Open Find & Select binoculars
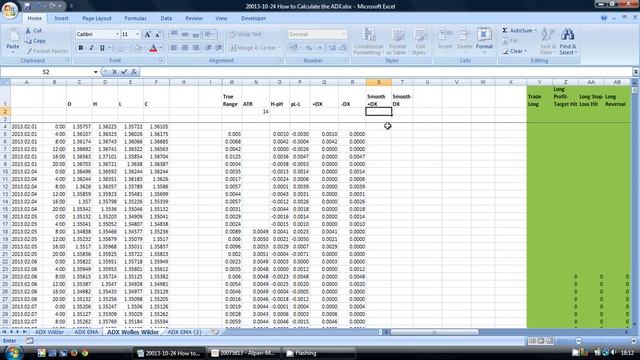Viewport: 640px width, 360px height. (568, 41)
